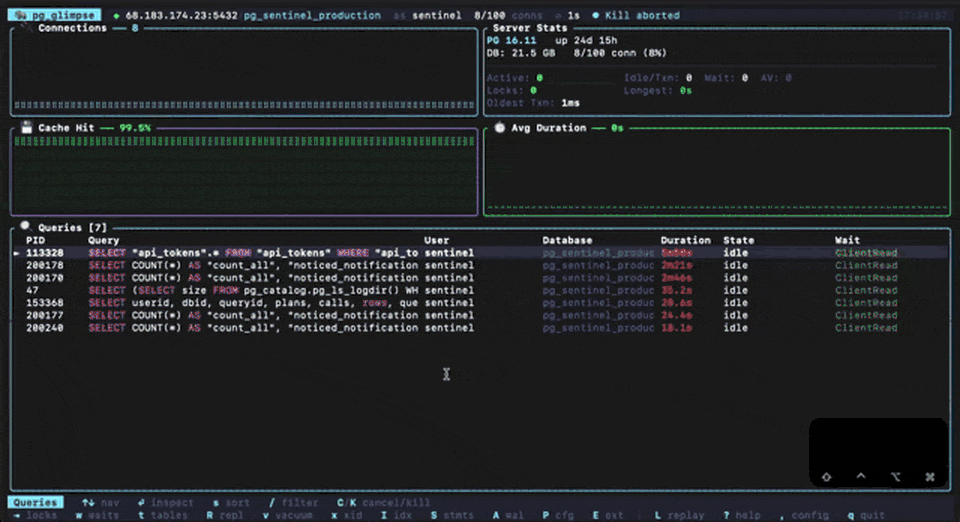Select the Queries tab in the footer

(36, 502)
